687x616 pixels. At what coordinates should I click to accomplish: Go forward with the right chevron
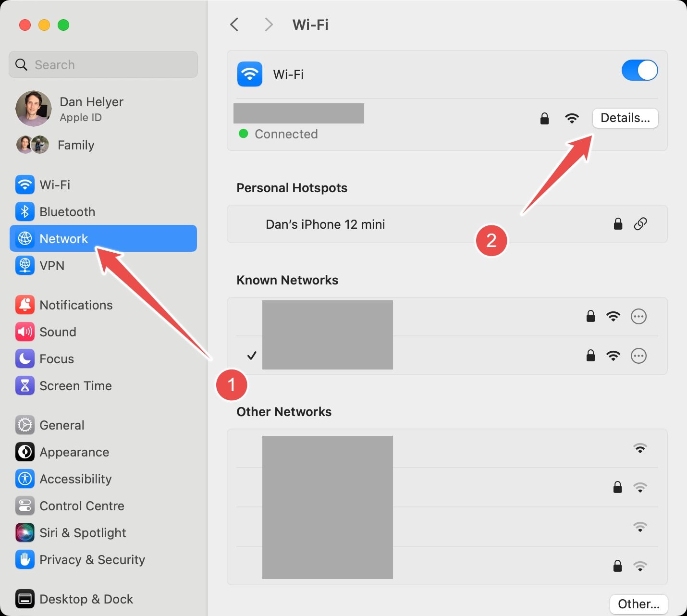269,25
